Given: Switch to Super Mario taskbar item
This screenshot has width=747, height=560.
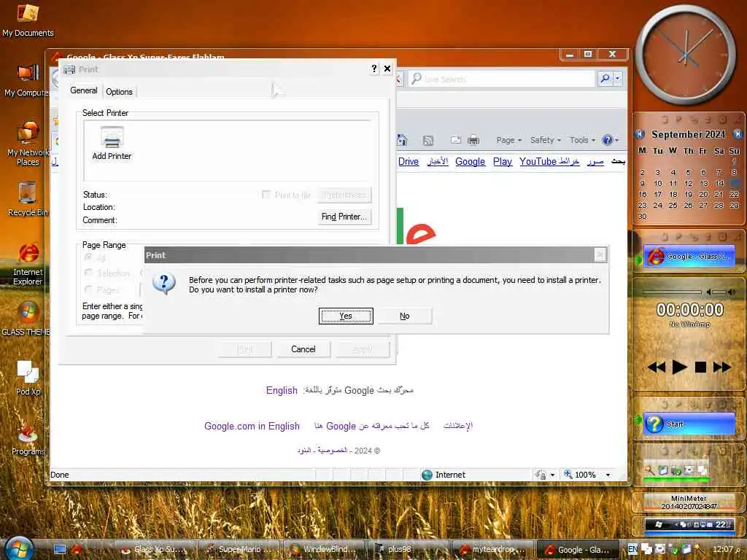Looking at the screenshot, I should coord(239,549).
